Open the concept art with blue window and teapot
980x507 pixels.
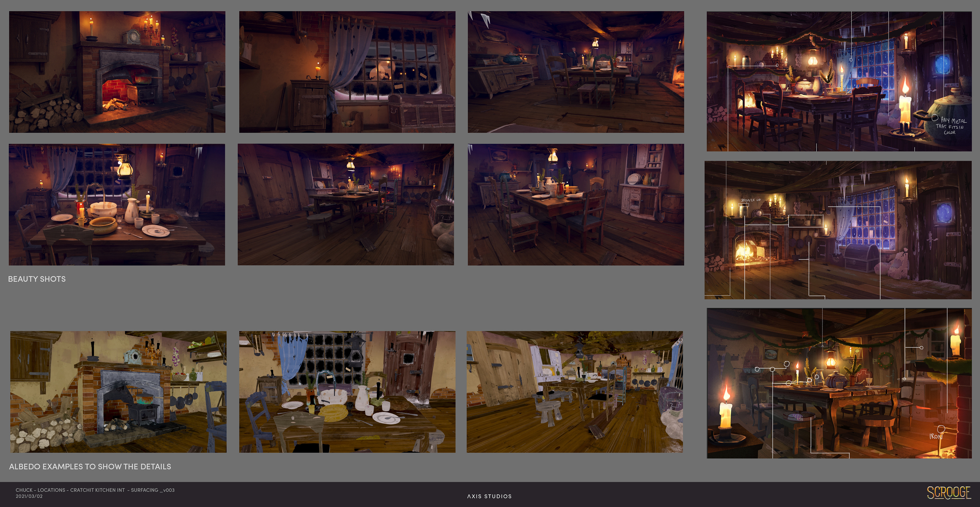point(839,81)
